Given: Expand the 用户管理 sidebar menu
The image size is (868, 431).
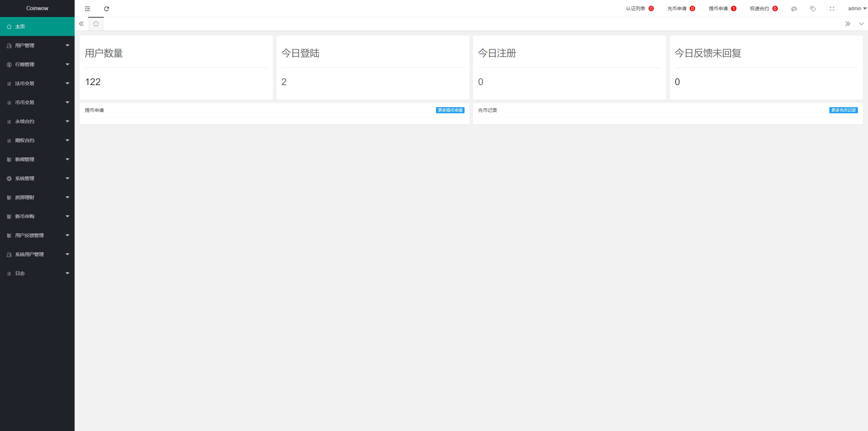Looking at the screenshot, I should [37, 45].
